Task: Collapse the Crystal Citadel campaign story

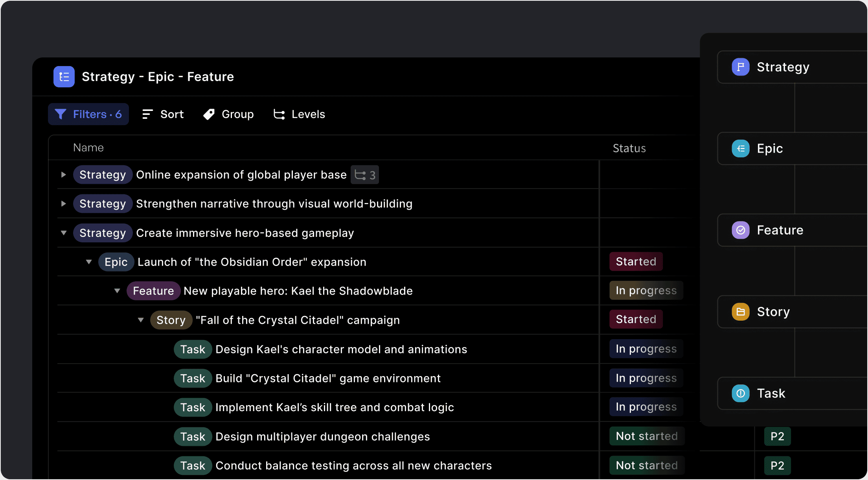Action: (141, 320)
